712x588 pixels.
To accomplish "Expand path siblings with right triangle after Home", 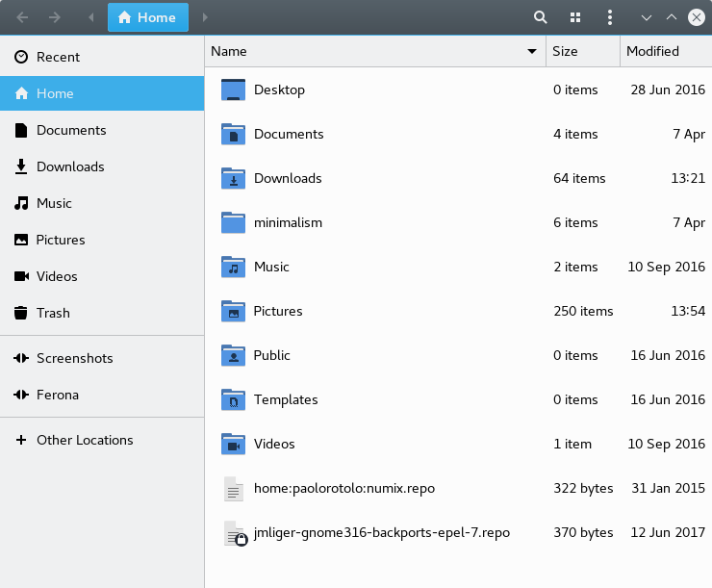I will click(x=205, y=17).
